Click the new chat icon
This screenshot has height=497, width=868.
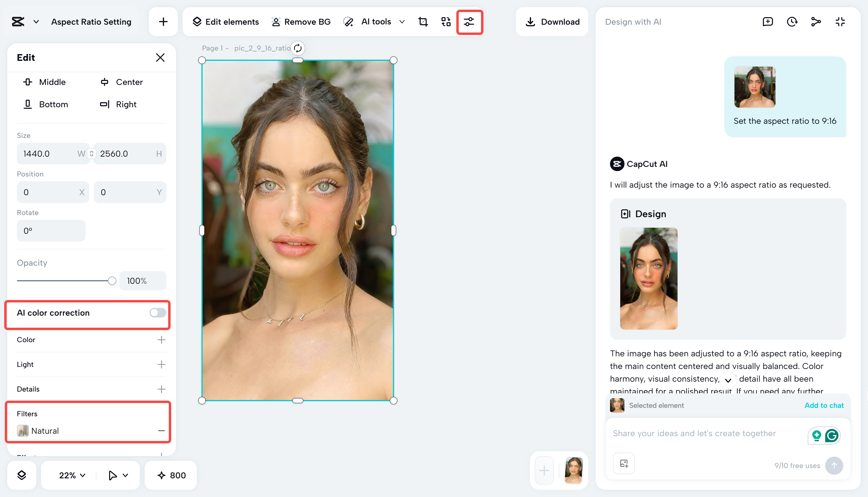point(768,22)
